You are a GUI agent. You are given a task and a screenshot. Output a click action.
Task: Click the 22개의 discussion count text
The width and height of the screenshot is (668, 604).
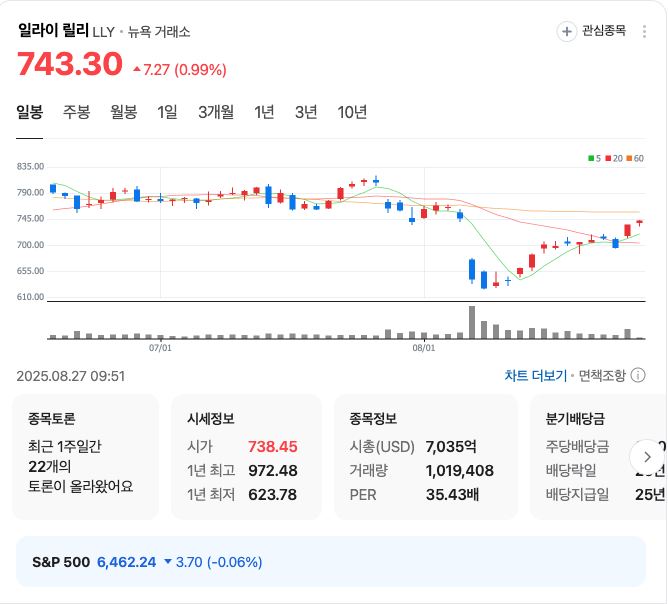click(49, 466)
